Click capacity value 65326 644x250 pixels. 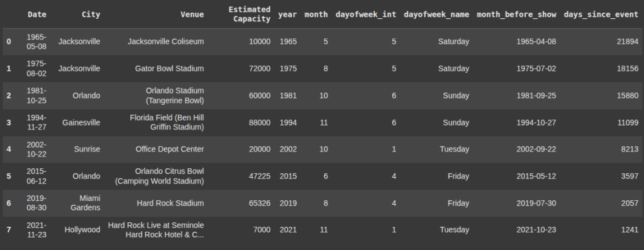(260, 203)
